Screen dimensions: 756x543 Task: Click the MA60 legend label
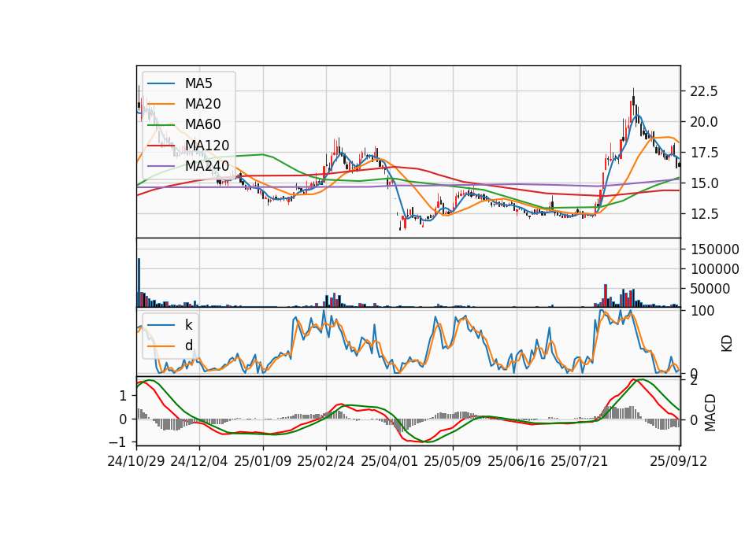(202, 125)
